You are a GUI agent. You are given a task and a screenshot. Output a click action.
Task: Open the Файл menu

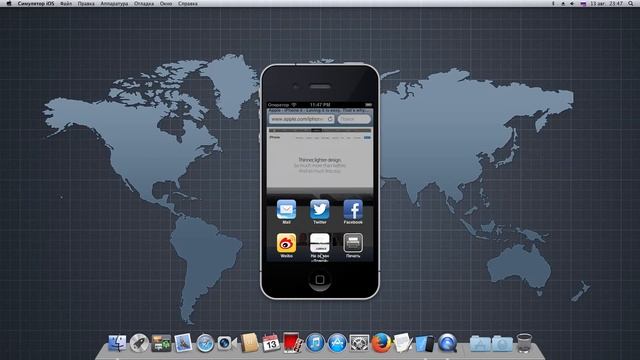click(x=66, y=3)
